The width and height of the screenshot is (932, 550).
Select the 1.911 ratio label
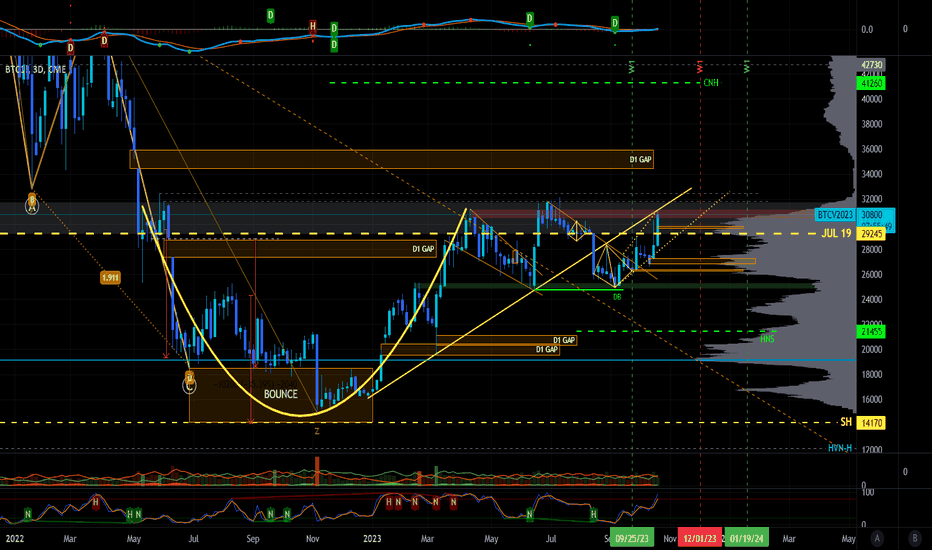[x=110, y=278]
